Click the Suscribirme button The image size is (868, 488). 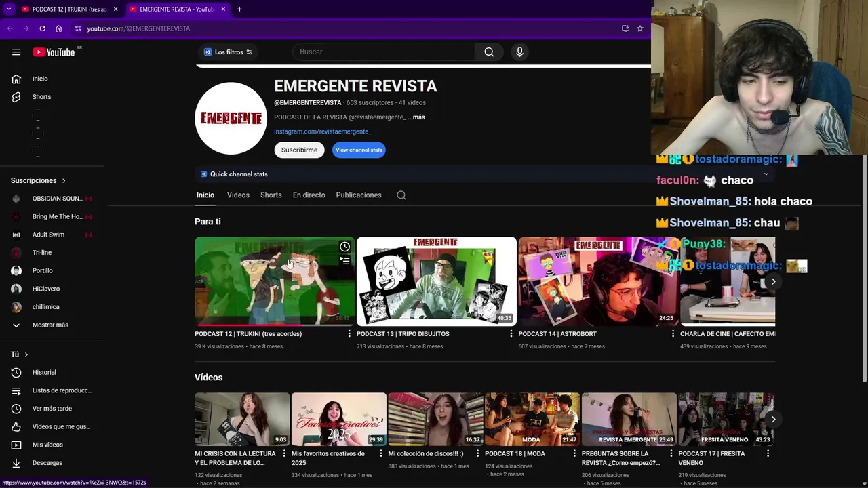[299, 150]
